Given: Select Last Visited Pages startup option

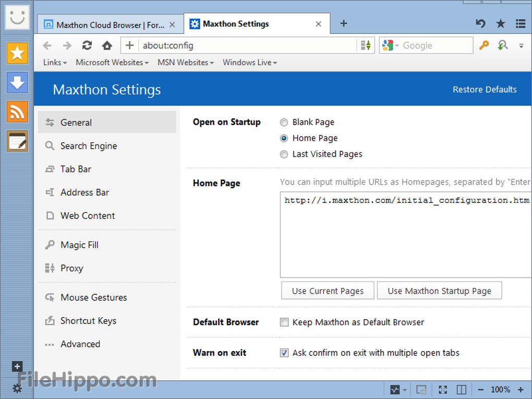Looking at the screenshot, I should pos(284,154).
